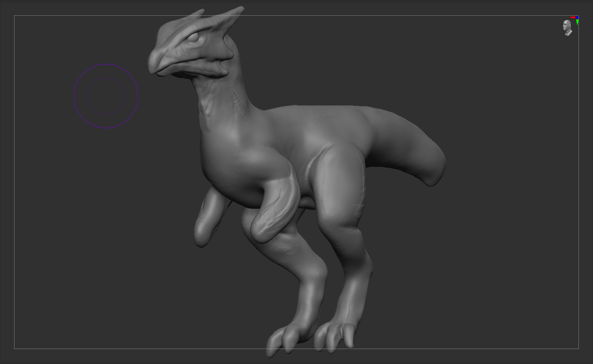Image resolution: width=593 pixels, height=364 pixels.
Task: Click the creature's chest
Action: click(x=228, y=166)
